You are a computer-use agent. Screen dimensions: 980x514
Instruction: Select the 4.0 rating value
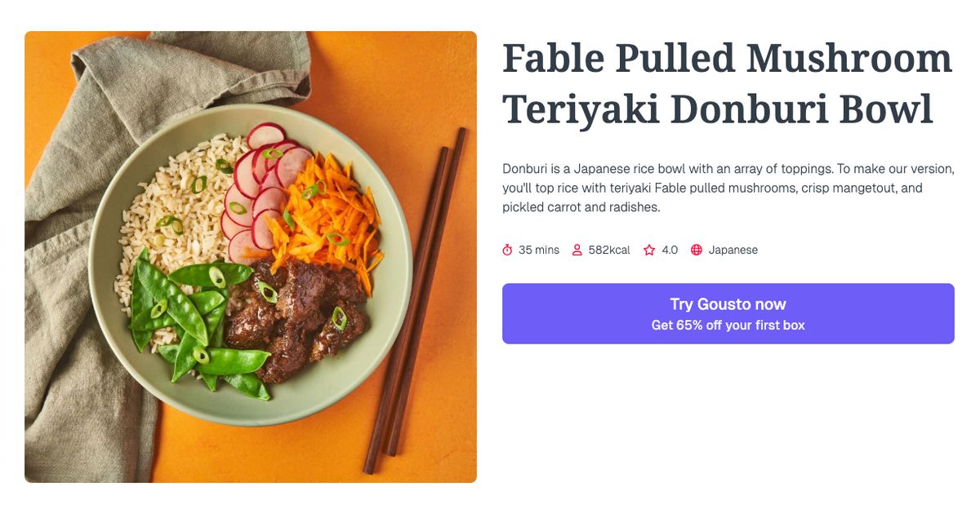[670, 250]
